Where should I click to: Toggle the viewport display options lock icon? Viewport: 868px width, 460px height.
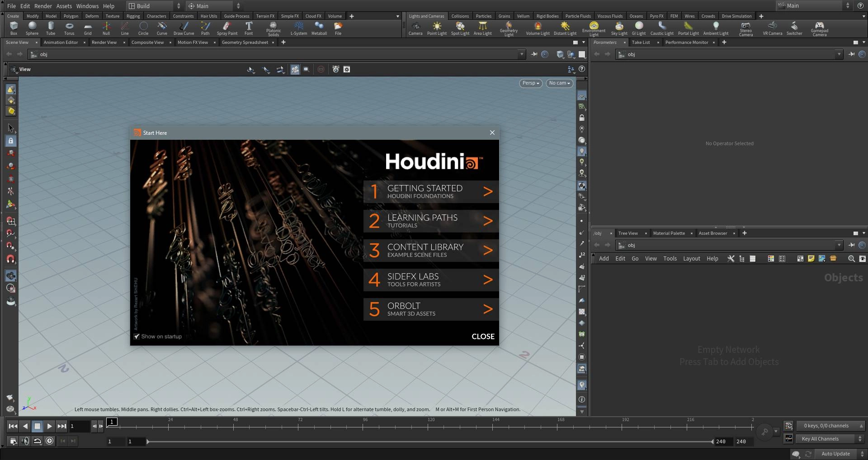point(582,118)
